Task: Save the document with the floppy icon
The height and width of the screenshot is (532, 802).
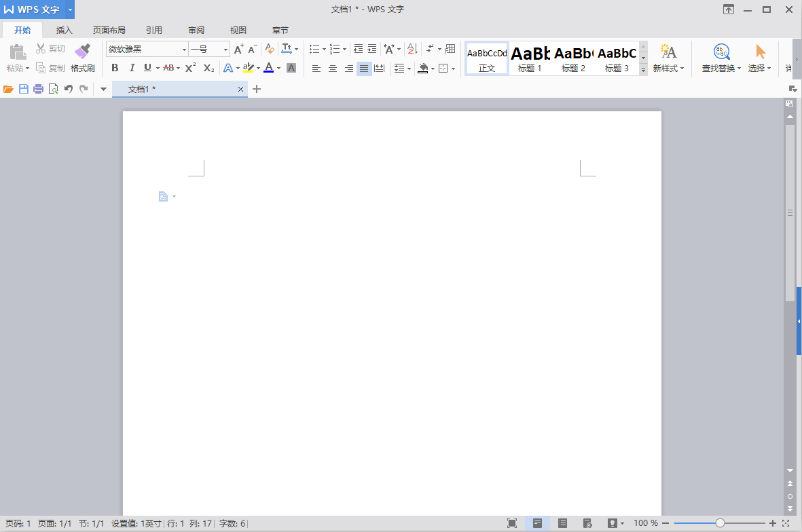Action: click(24, 90)
